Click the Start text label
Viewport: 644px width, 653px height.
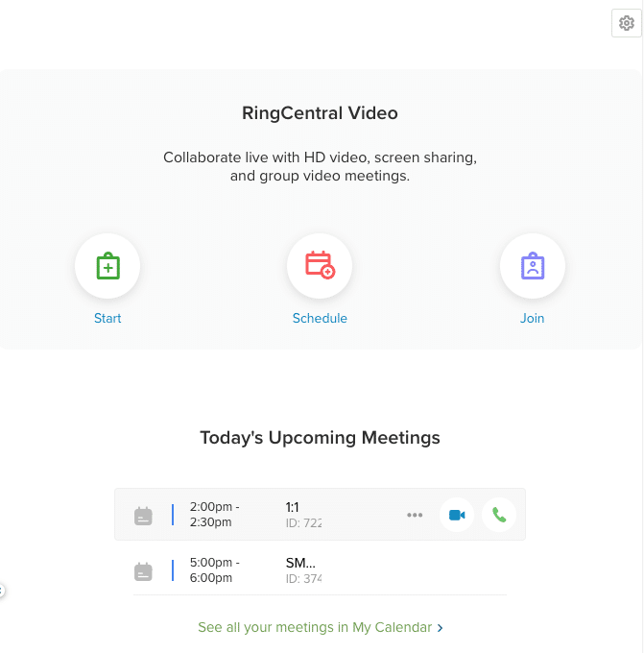(x=107, y=318)
